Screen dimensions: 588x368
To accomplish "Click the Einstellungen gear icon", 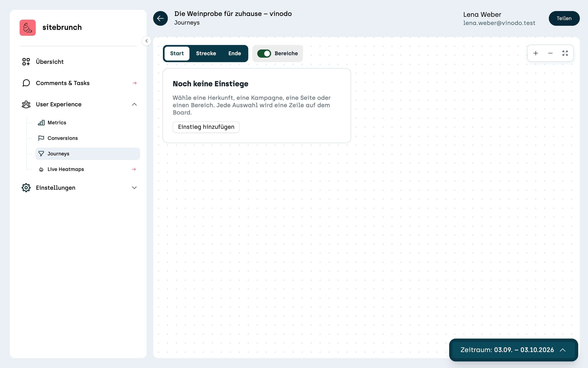I will click(26, 188).
